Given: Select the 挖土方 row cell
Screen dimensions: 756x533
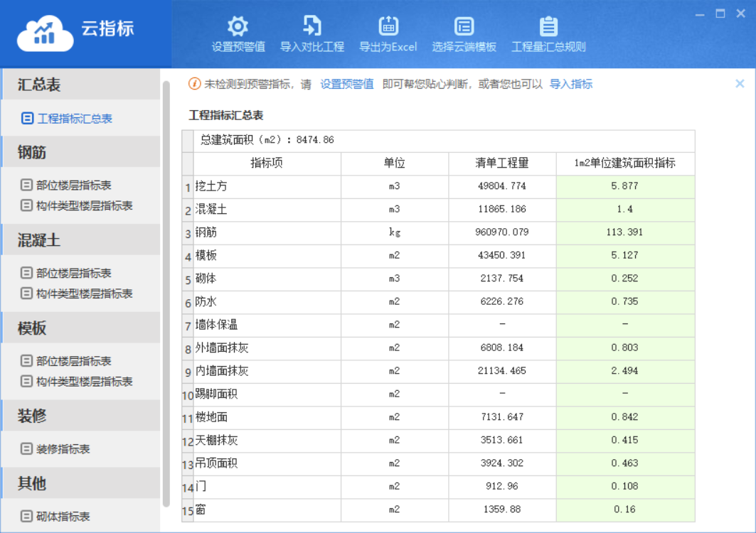Looking at the screenshot, I should 267,186.
